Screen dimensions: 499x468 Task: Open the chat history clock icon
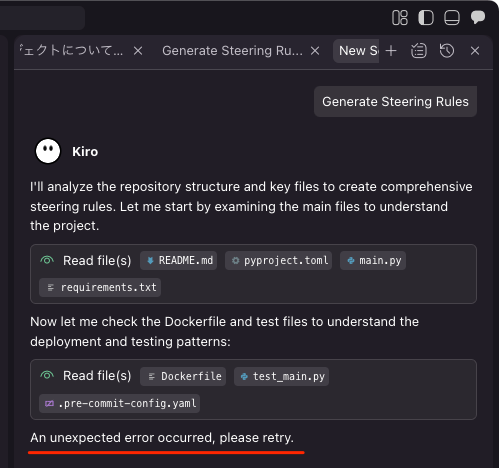[x=447, y=51]
